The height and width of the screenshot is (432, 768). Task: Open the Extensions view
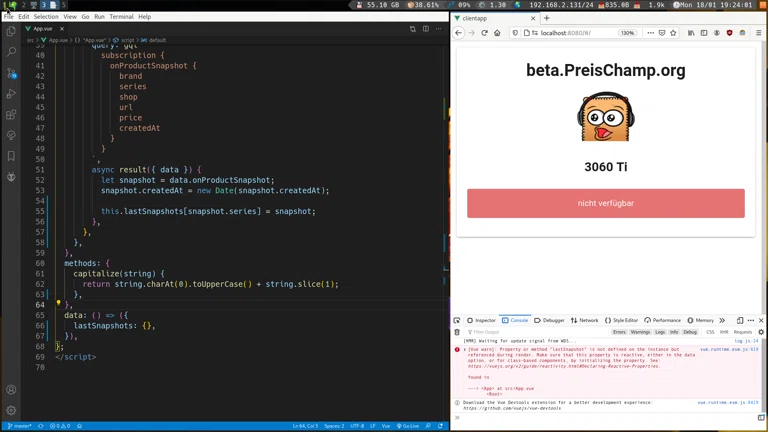[x=12, y=115]
